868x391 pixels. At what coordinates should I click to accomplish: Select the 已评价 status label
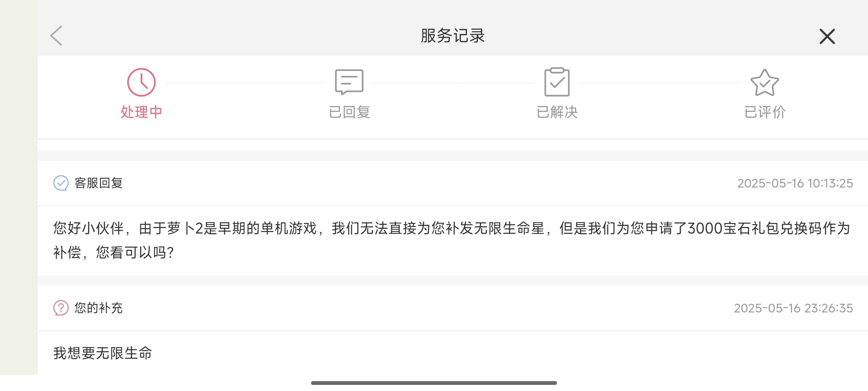pos(765,112)
